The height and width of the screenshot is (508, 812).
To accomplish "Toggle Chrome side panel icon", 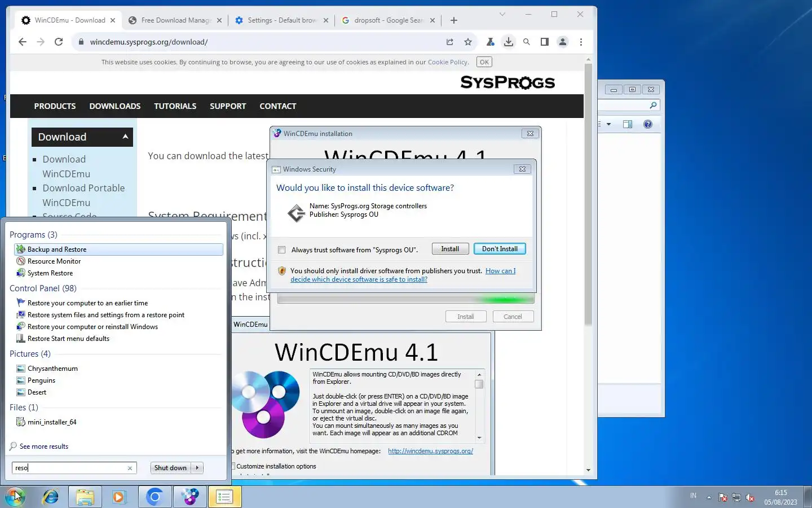I will pos(545,42).
